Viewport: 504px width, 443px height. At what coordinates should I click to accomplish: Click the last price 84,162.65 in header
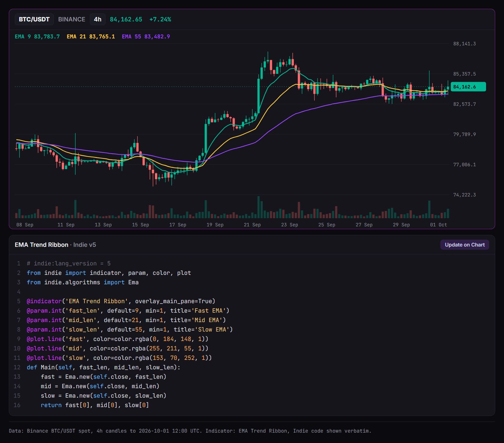pyautogui.click(x=126, y=19)
